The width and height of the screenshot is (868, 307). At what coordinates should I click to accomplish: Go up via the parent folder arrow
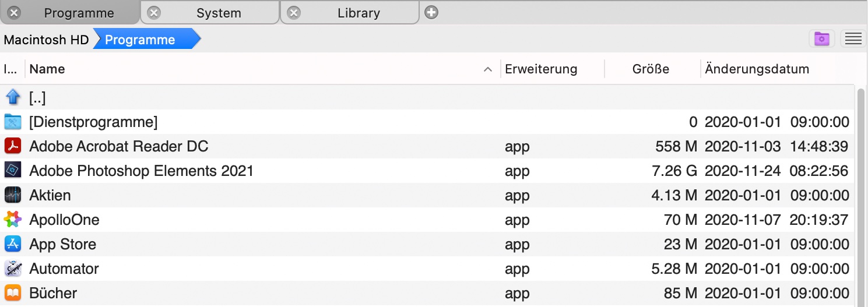(x=12, y=98)
